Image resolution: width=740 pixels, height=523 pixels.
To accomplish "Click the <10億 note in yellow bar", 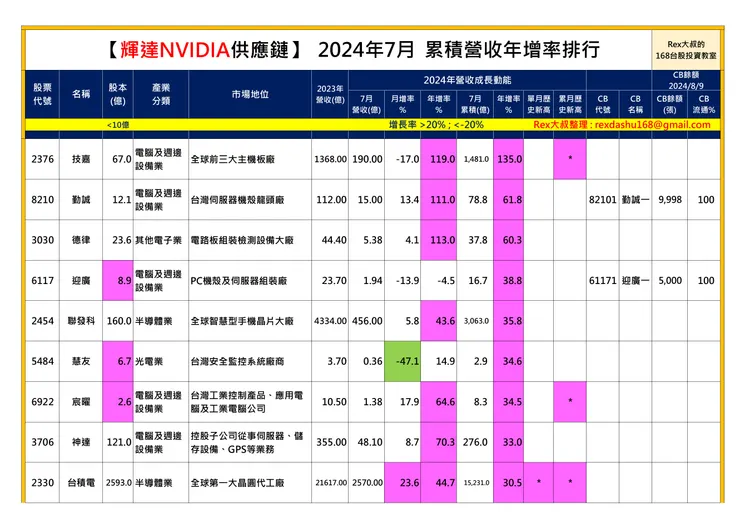I will 118,125.
